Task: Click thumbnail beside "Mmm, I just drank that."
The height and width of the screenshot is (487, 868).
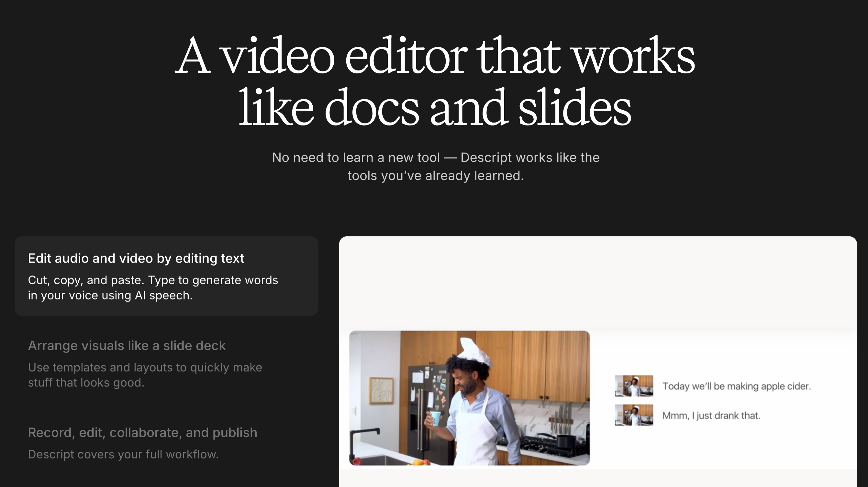Action: [634, 415]
